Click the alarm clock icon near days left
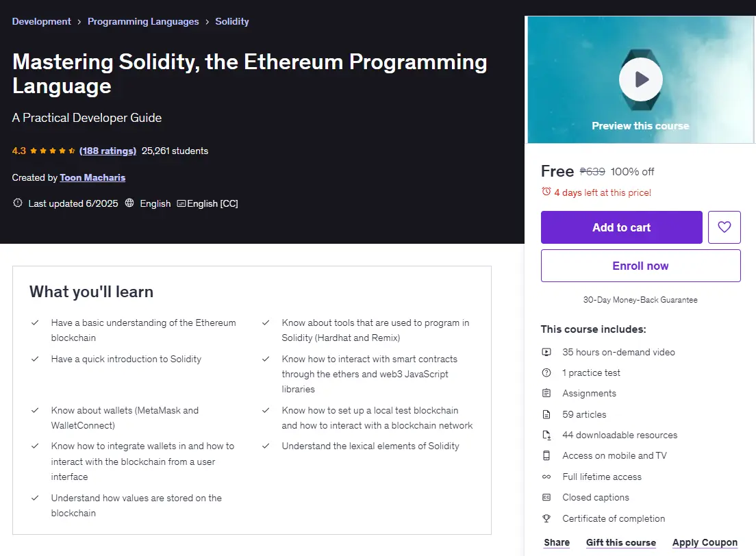Viewport: 756px width, 556px height. click(546, 192)
